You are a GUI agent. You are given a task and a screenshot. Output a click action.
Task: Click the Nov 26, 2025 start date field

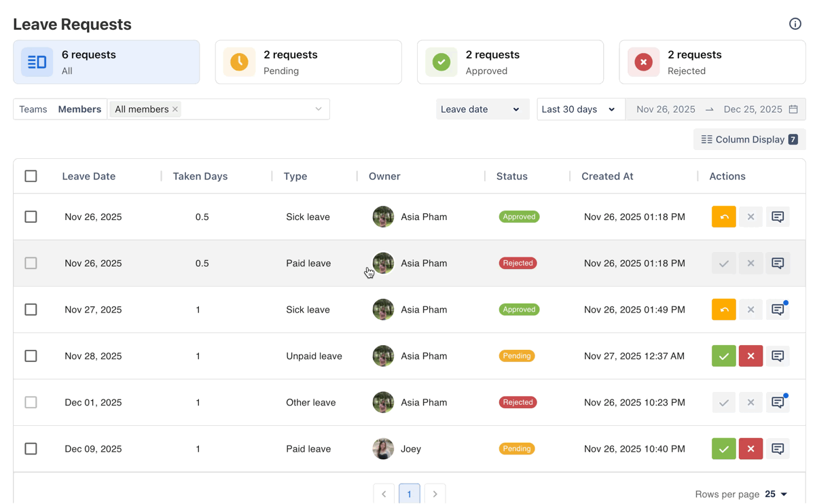[666, 109]
